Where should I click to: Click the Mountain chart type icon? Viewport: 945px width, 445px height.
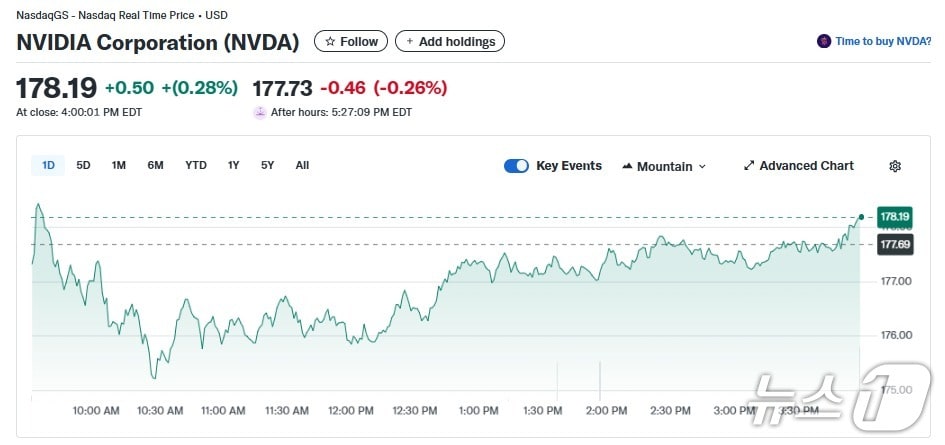pyautogui.click(x=627, y=166)
